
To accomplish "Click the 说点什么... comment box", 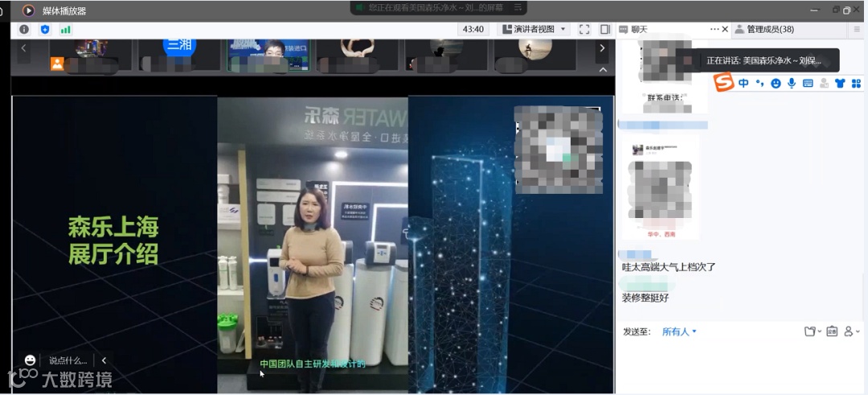I will click(68, 360).
